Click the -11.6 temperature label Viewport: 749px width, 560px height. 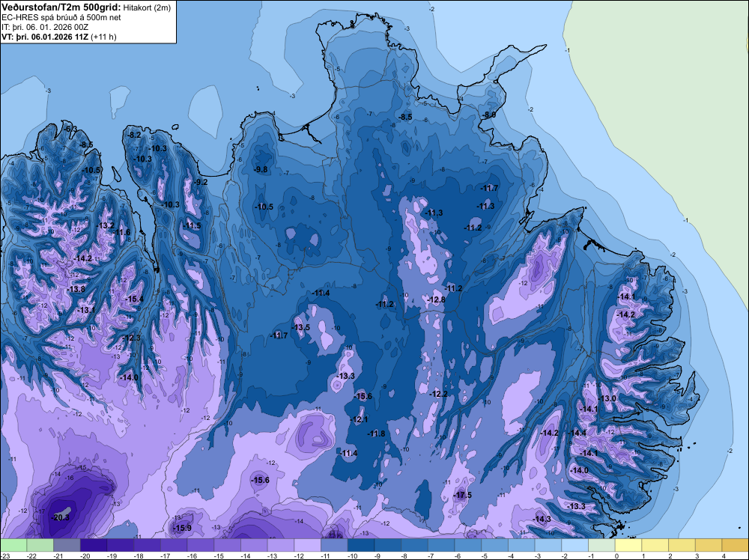coord(121,232)
